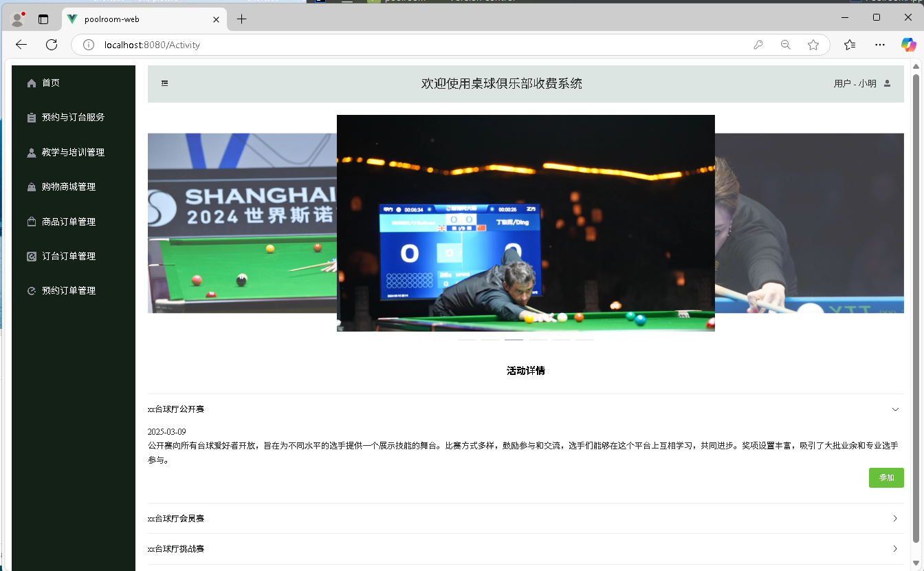The height and width of the screenshot is (571, 924).
Task: Collapse the sidebar with the fold icon
Action: [165, 83]
